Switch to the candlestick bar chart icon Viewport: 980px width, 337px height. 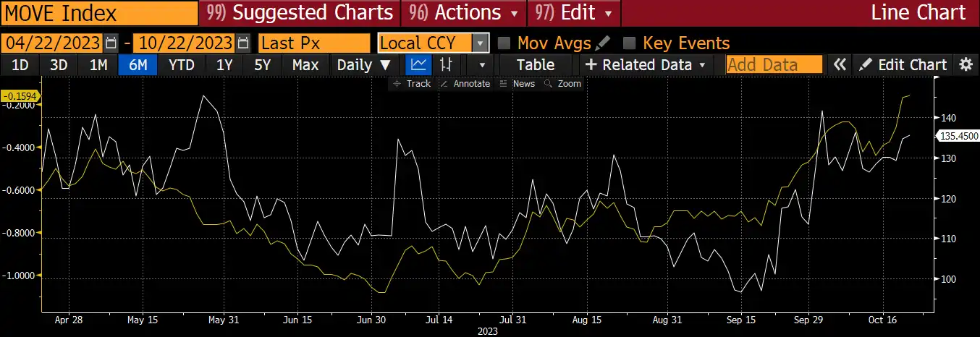pyautogui.click(x=446, y=64)
